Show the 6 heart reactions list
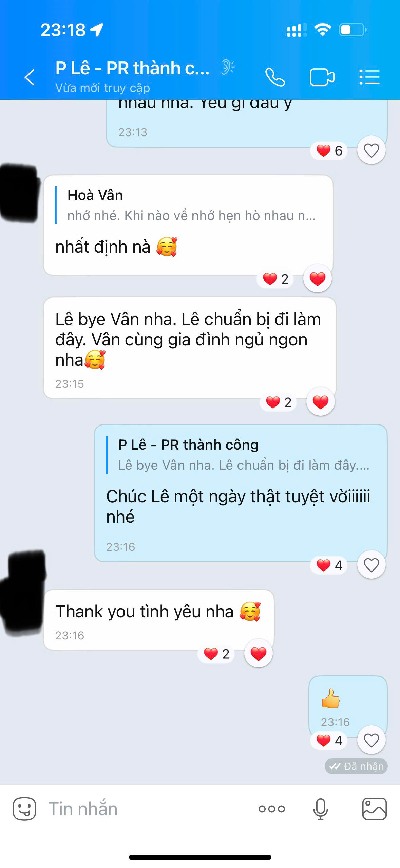The width and height of the screenshot is (400, 868). point(329,150)
